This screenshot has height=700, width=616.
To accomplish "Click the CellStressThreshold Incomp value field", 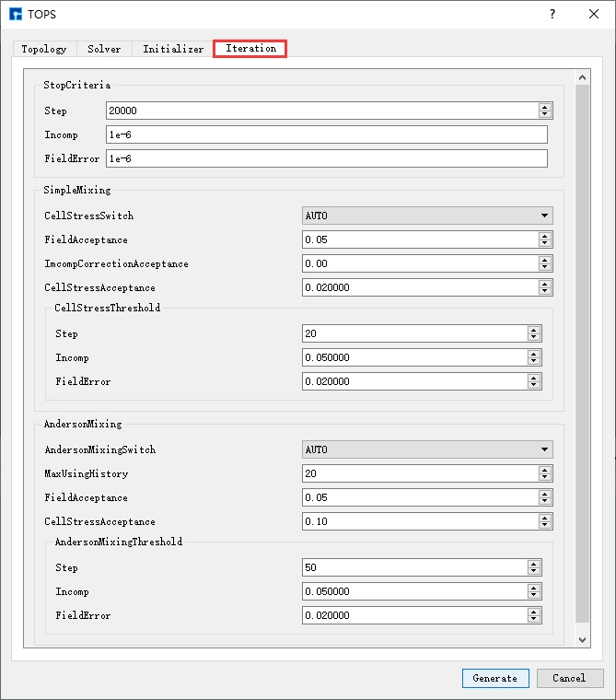I will pyautogui.click(x=414, y=357).
